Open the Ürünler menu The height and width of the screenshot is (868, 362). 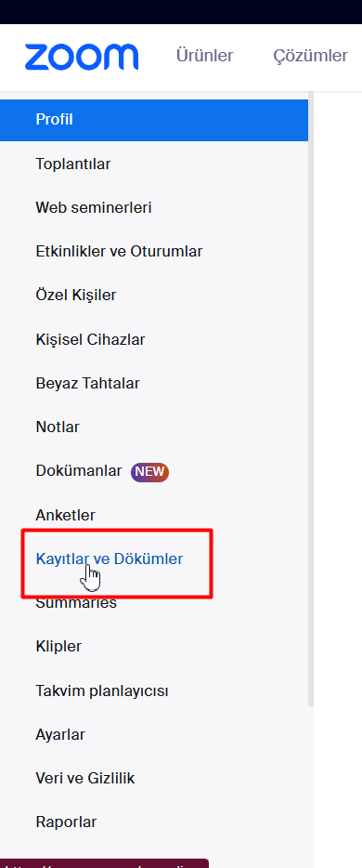click(204, 56)
